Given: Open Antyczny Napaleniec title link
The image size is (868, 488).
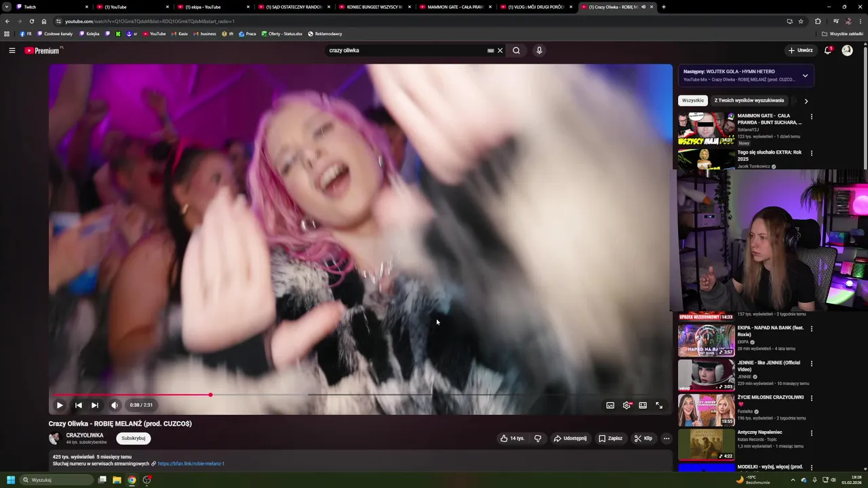Looking at the screenshot, I should coord(759,432).
